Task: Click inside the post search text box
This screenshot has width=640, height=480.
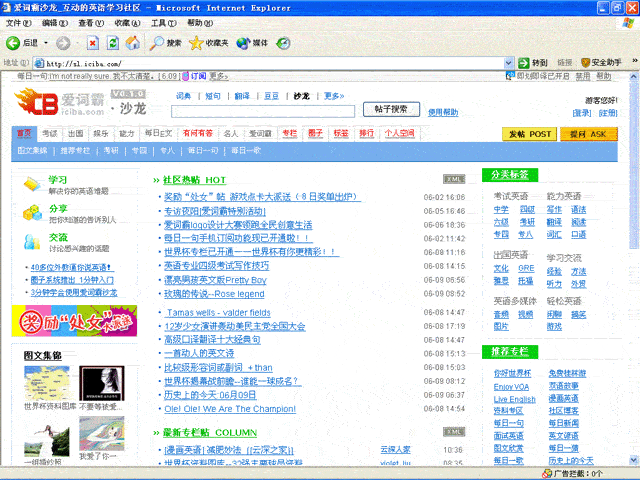Action: pyautogui.click(x=263, y=111)
